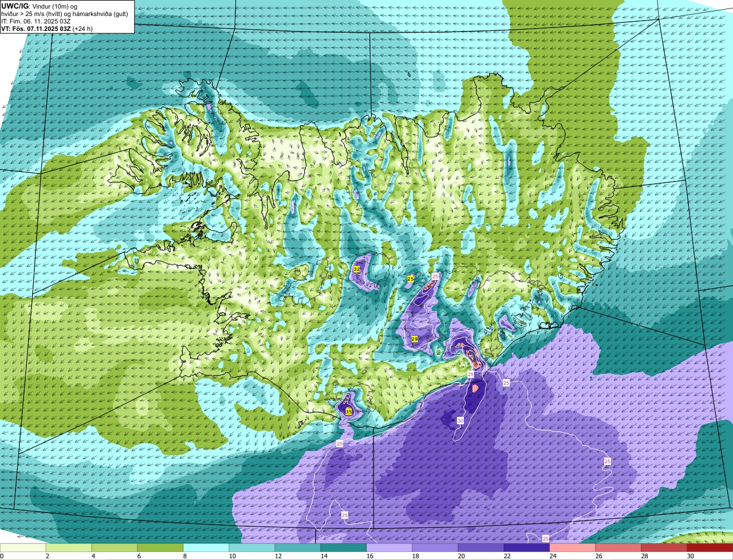The image size is (733, 560).
Task: Click the yellow gust label 35
Action: pos(348,411)
